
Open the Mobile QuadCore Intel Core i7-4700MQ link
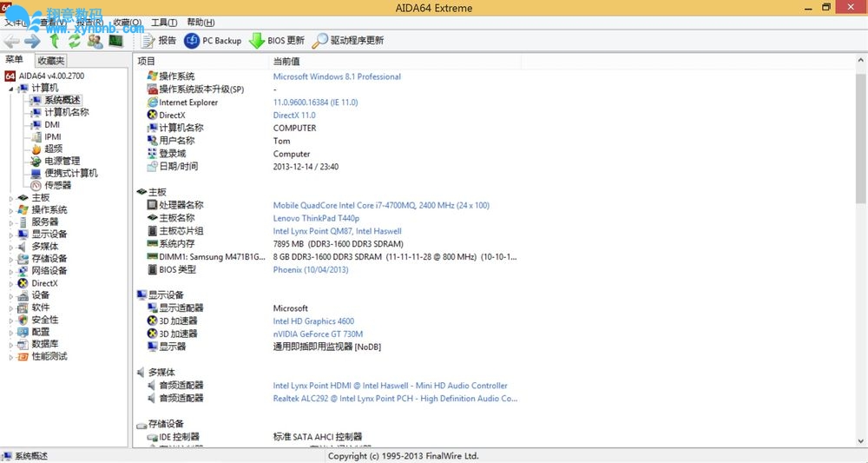pos(381,205)
